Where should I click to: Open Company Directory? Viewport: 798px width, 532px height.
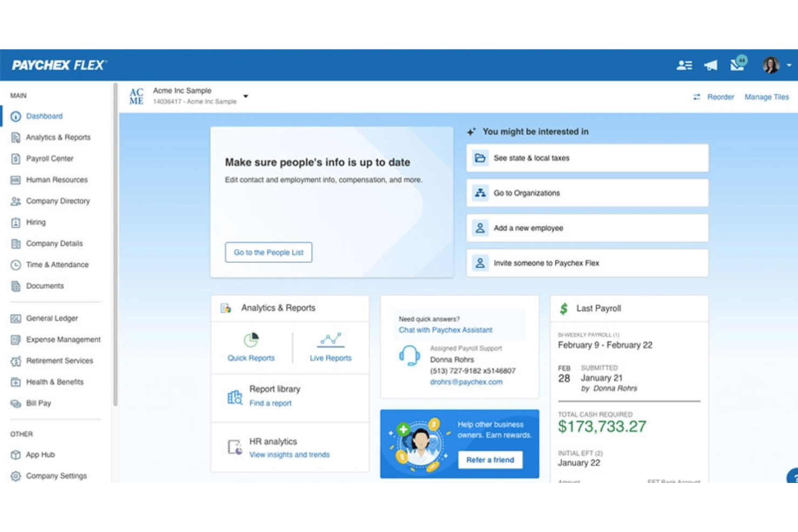(x=58, y=201)
